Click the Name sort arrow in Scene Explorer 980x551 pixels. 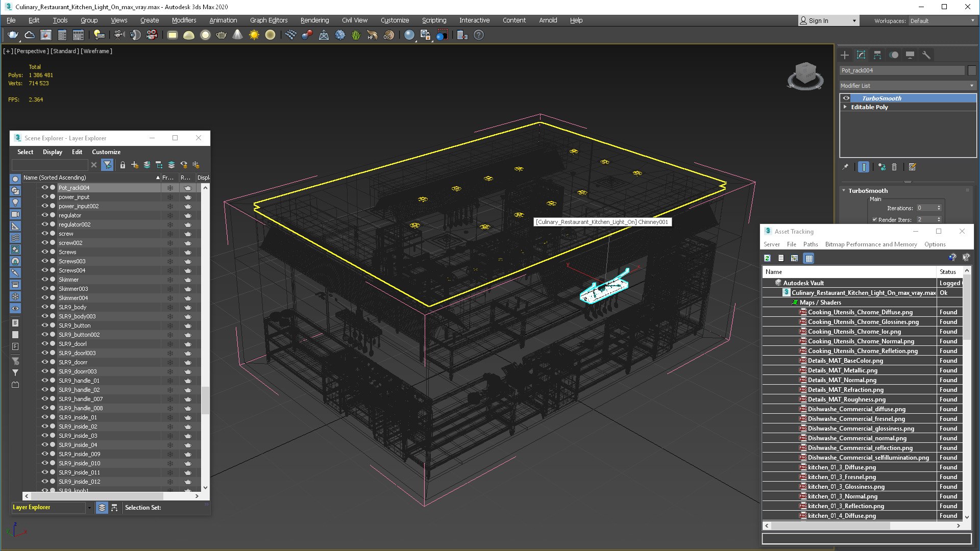[x=158, y=178]
